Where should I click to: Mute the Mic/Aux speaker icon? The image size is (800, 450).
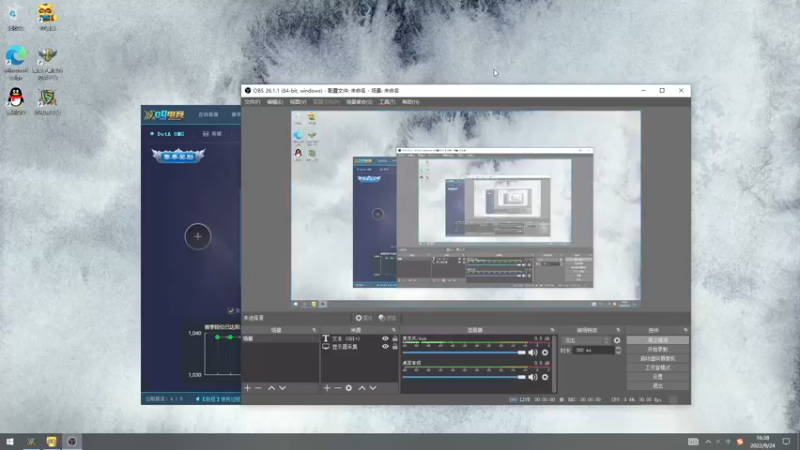(x=533, y=353)
